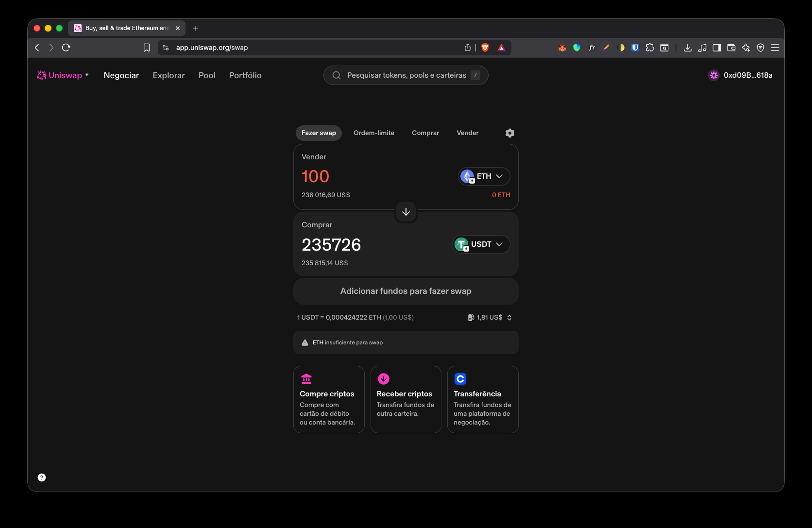The height and width of the screenshot is (528, 812).
Task: Open the half-moon dark mode extension
Action: pos(621,48)
